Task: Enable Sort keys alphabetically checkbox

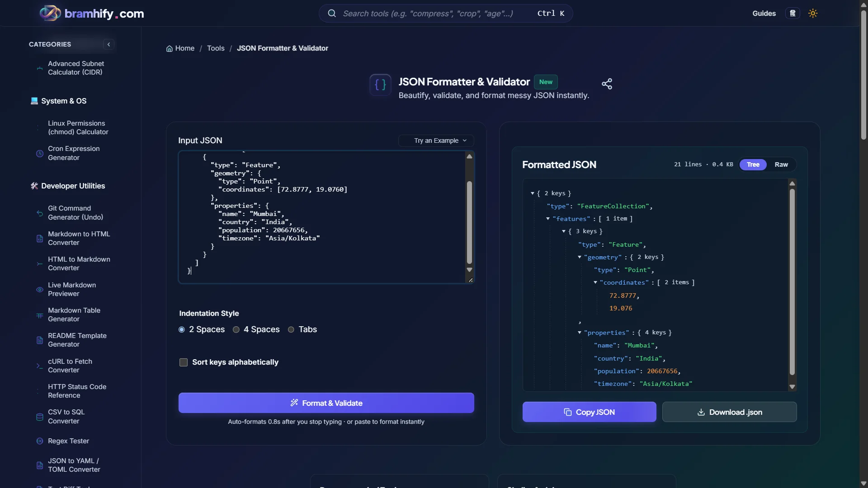Action: click(184, 362)
